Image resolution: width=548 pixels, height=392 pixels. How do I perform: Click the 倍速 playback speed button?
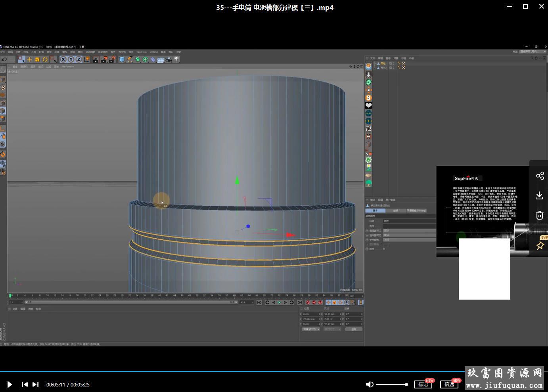click(x=449, y=384)
